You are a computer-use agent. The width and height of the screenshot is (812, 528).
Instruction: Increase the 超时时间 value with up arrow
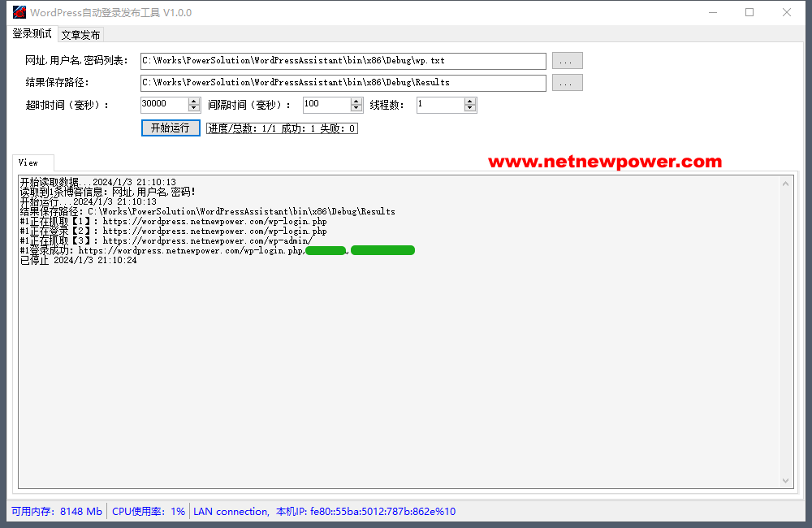(x=194, y=102)
